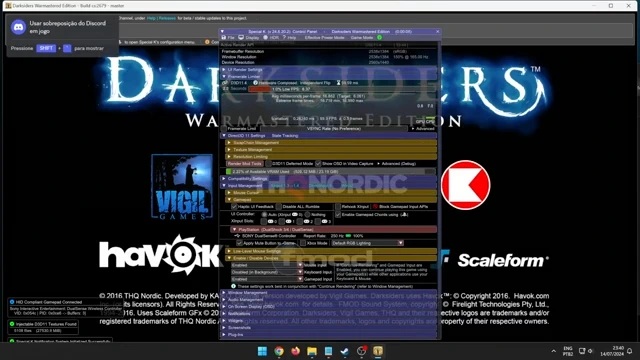Screen dimensions: 640x360
Task: Click the Game Mode menu entry
Action: (x=362, y=38)
